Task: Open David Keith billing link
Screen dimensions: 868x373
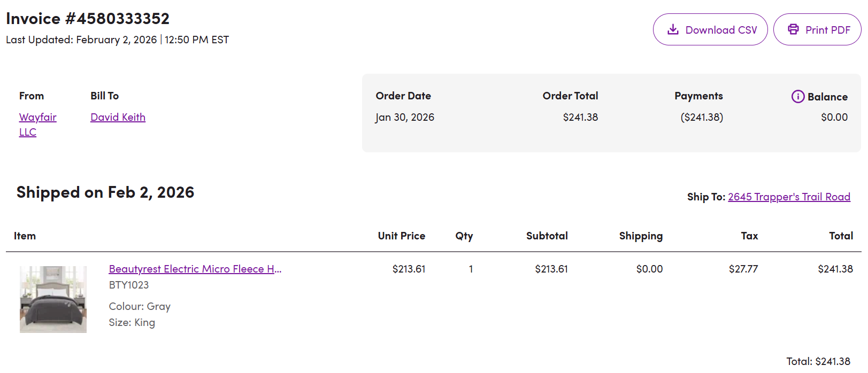Action: point(118,117)
